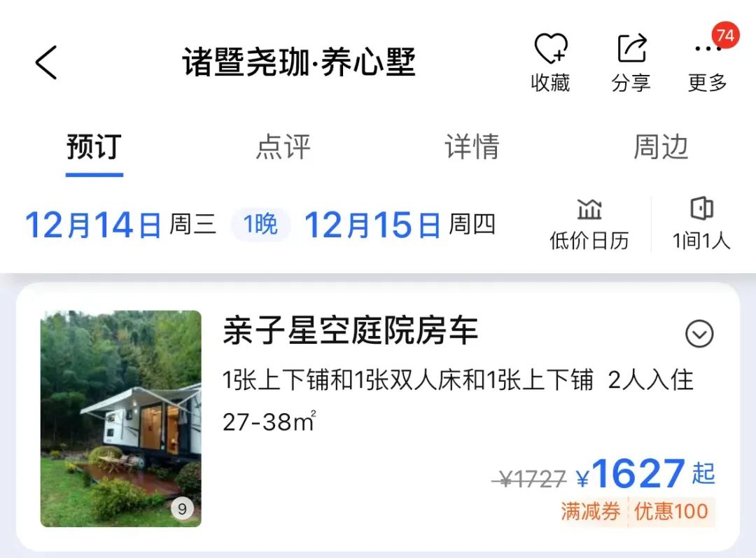Tap the 优惠100 discount tag
This screenshot has height=558, width=756.
[671, 511]
